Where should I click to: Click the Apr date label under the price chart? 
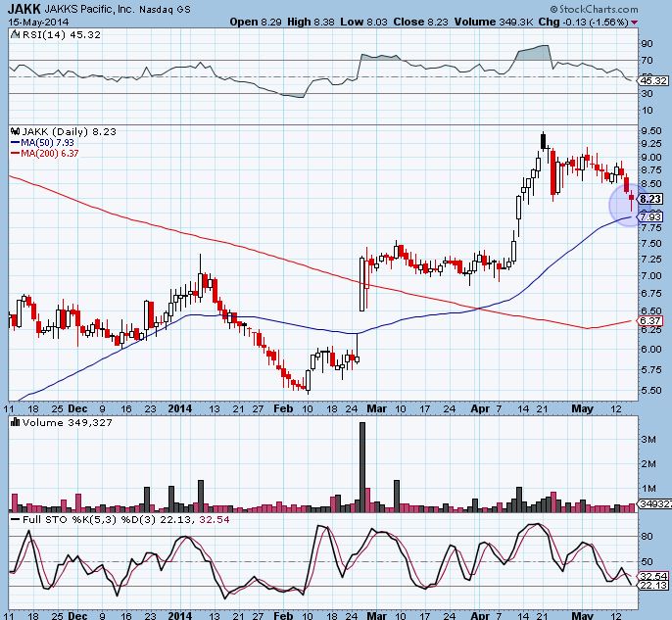(480, 408)
